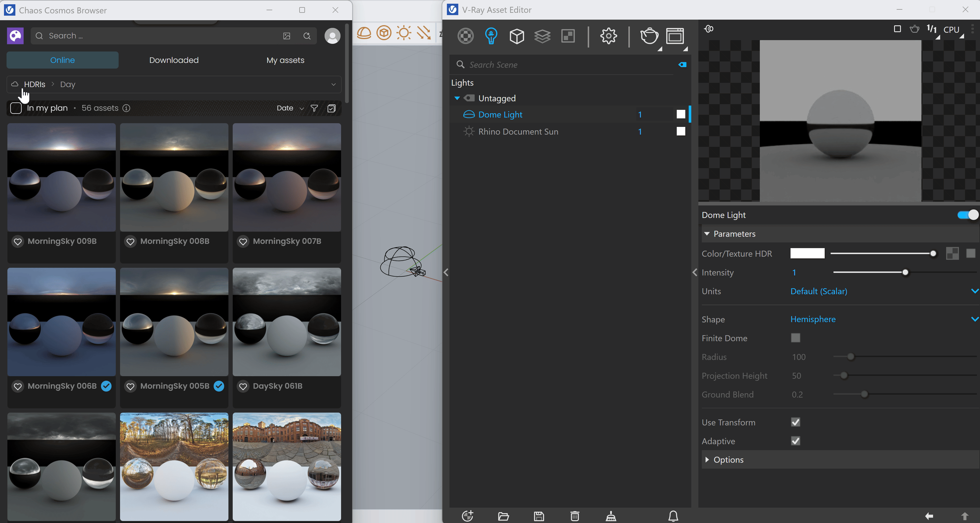
Task: Click the Color/Texture HDR white swatch
Action: [x=807, y=254]
